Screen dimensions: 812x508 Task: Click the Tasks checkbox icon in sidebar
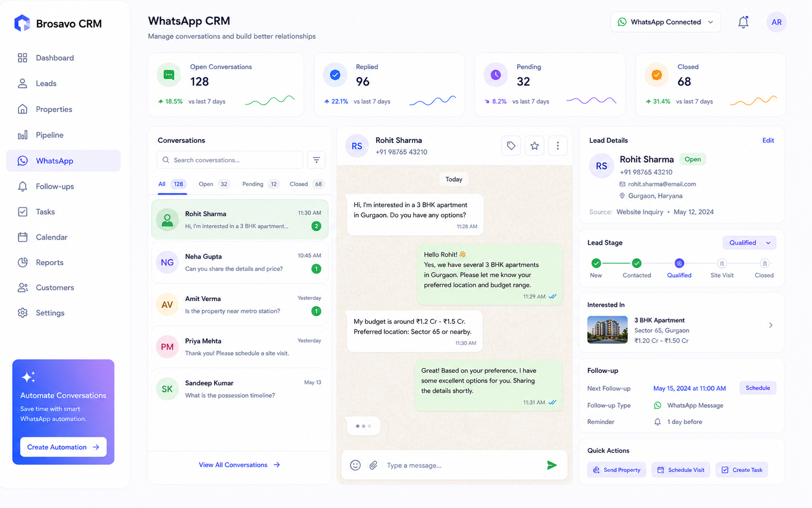(23, 211)
